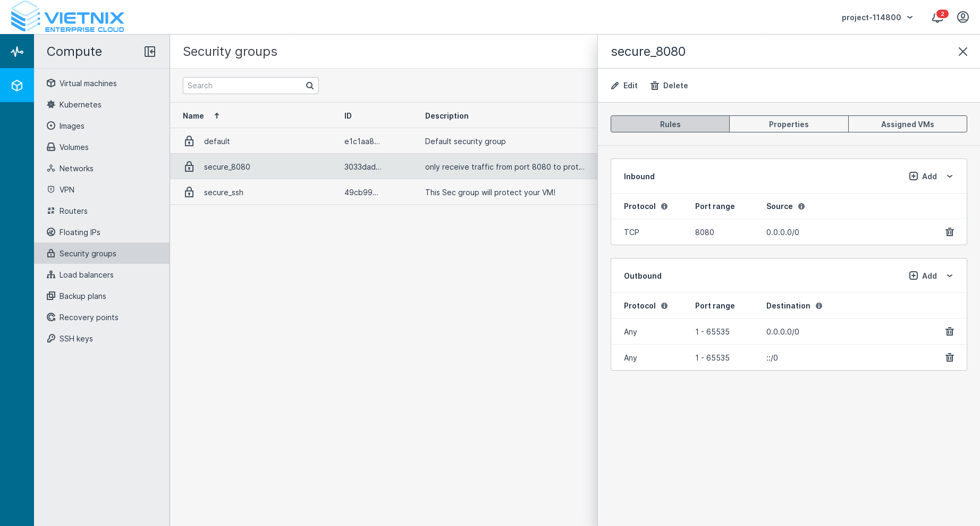Open the notifications bell
This screenshot has height=526, width=980.
937,18
